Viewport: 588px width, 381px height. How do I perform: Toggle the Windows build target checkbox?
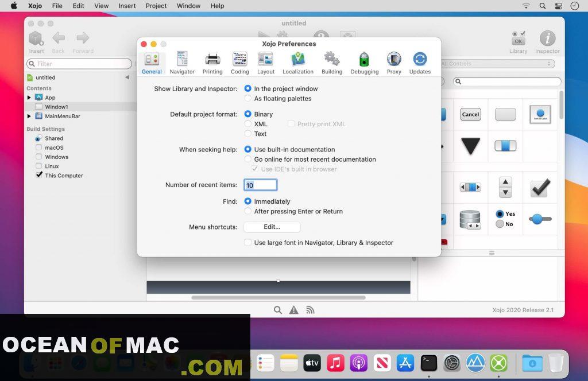click(39, 157)
